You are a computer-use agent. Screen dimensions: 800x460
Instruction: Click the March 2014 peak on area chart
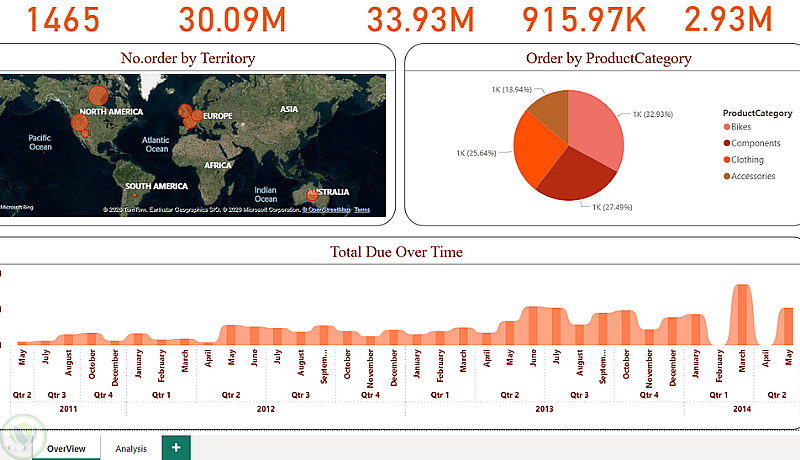coord(741,314)
